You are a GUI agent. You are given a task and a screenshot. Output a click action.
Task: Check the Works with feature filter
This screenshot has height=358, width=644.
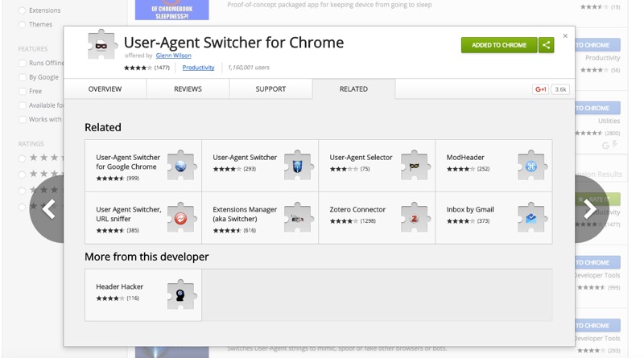pyautogui.click(x=23, y=120)
